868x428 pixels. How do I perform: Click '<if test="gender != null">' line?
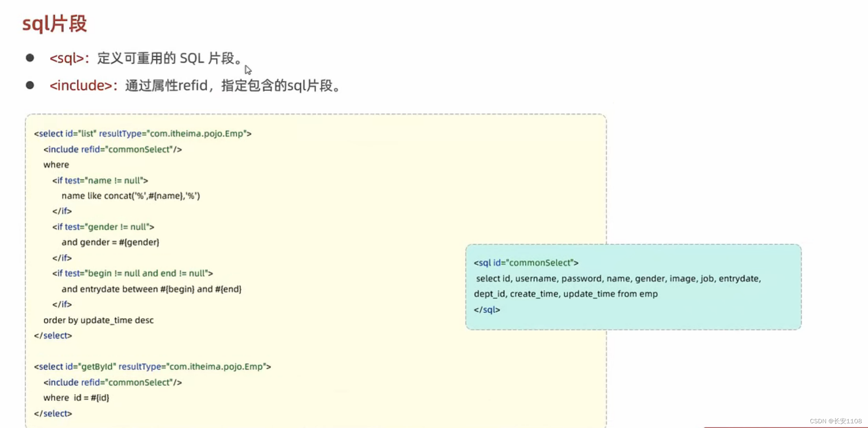tap(103, 227)
